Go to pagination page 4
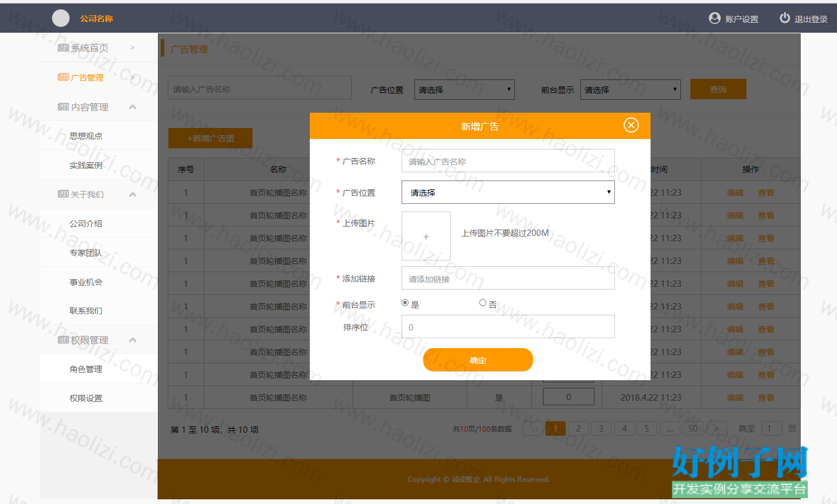Image resolution: width=837 pixels, height=504 pixels. (624, 429)
